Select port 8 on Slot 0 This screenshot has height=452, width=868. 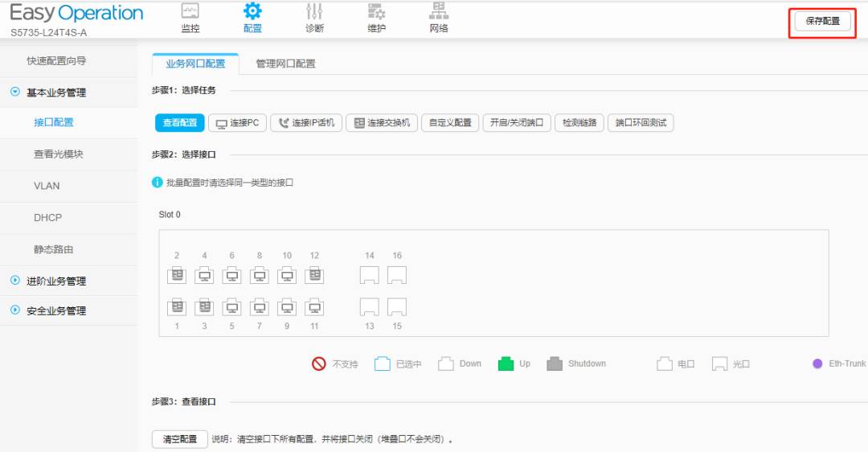click(259, 275)
